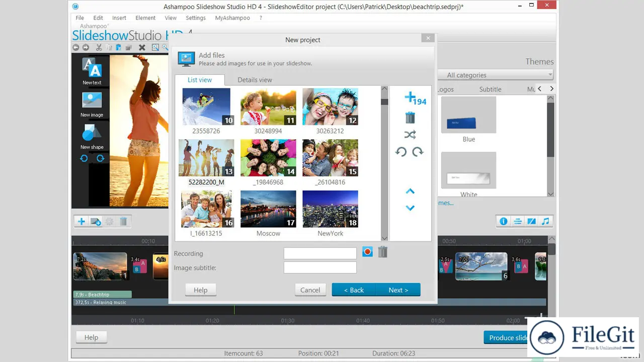Image resolution: width=644 pixels, height=362 pixels.
Task: Select the List view tab
Action: tap(200, 79)
